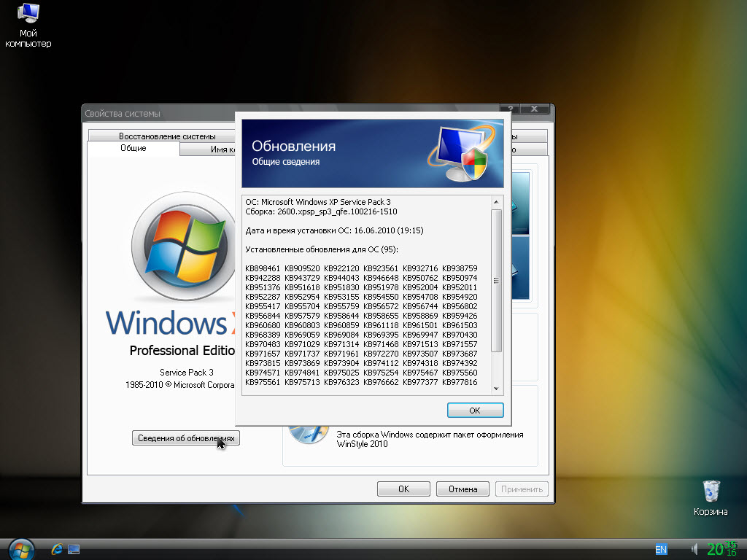Screen dimensions: 747x560
Task: Open the Start menu orb
Action: (21, 551)
